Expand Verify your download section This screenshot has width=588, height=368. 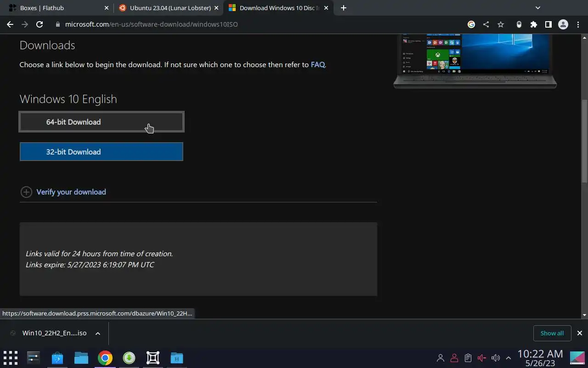click(26, 192)
